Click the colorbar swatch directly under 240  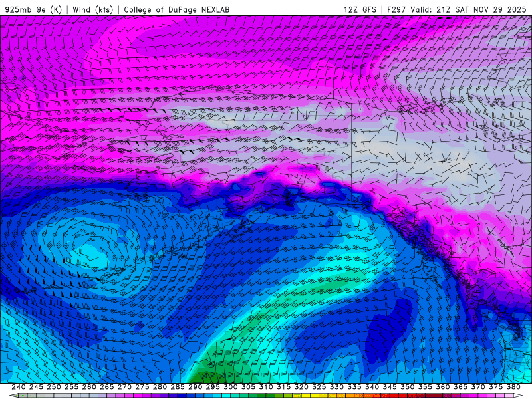pyautogui.click(x=23, y=396)
